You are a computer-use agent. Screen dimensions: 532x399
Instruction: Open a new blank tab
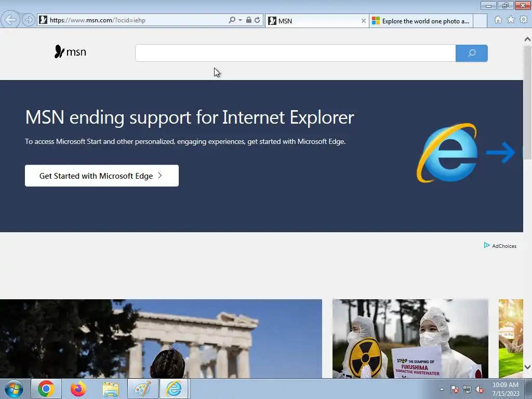pyautogui.click(x=480, y=21)
